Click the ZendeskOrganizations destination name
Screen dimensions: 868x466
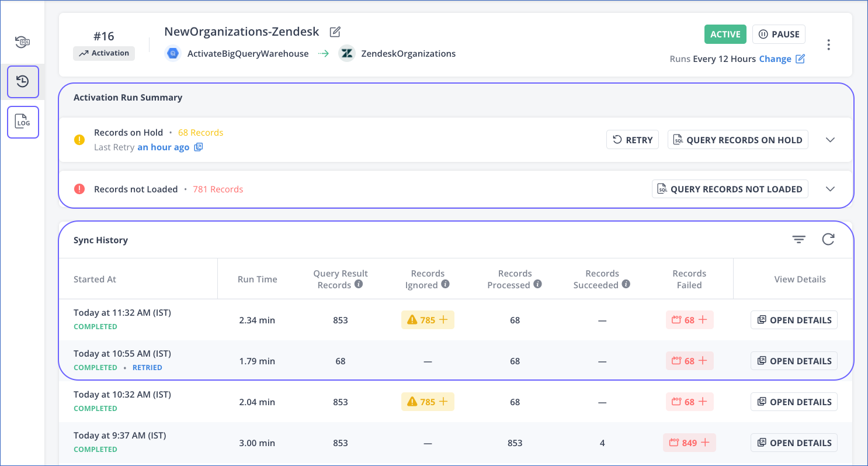tap(408, 54)
